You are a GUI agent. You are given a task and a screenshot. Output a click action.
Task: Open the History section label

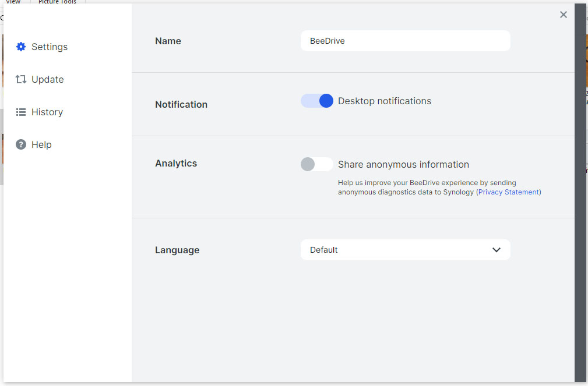click(x=47, y=112)
